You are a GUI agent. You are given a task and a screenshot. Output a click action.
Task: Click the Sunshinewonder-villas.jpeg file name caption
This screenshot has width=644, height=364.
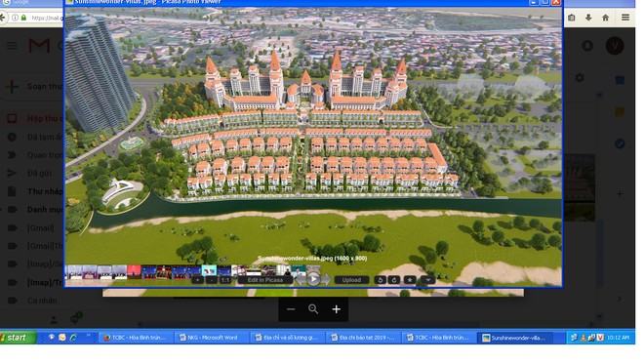click(312, 258)
